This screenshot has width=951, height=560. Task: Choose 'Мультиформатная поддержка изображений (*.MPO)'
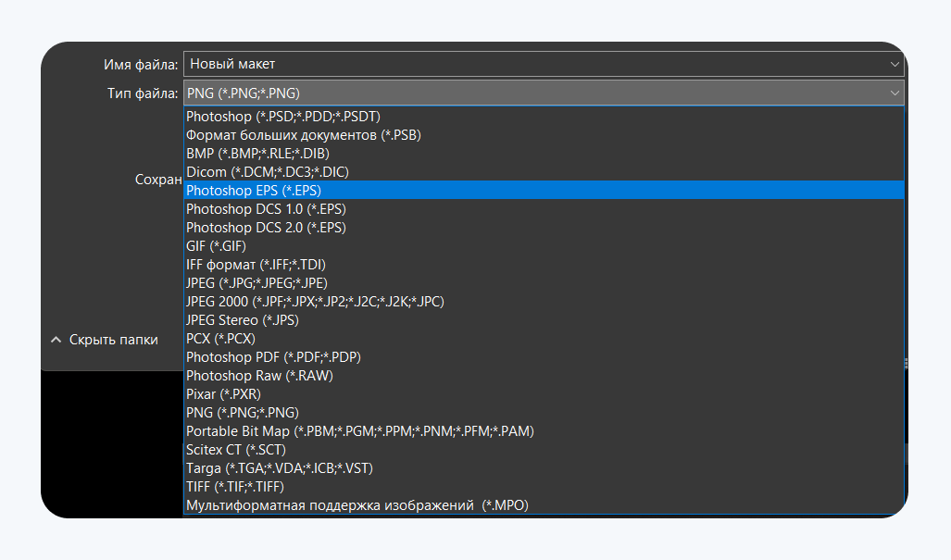pyautogui.click(x=544, y=505)
